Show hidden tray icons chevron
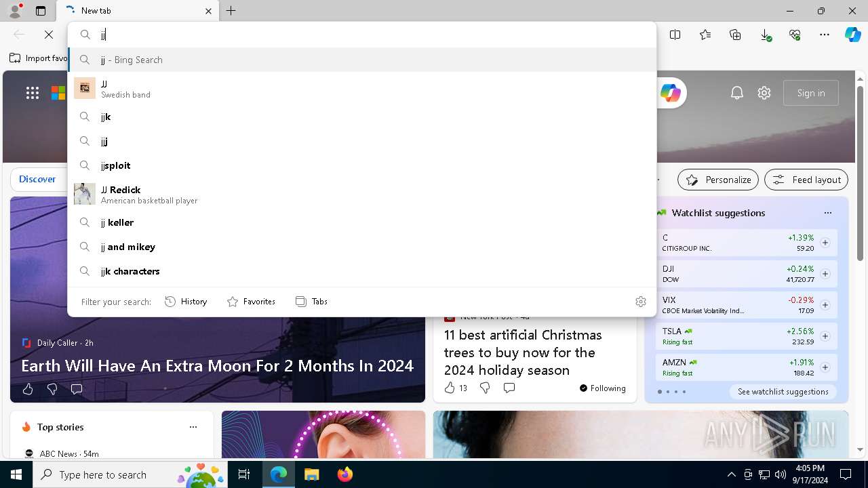This screenshot has height=488, width=868. (x=731, y=474)
